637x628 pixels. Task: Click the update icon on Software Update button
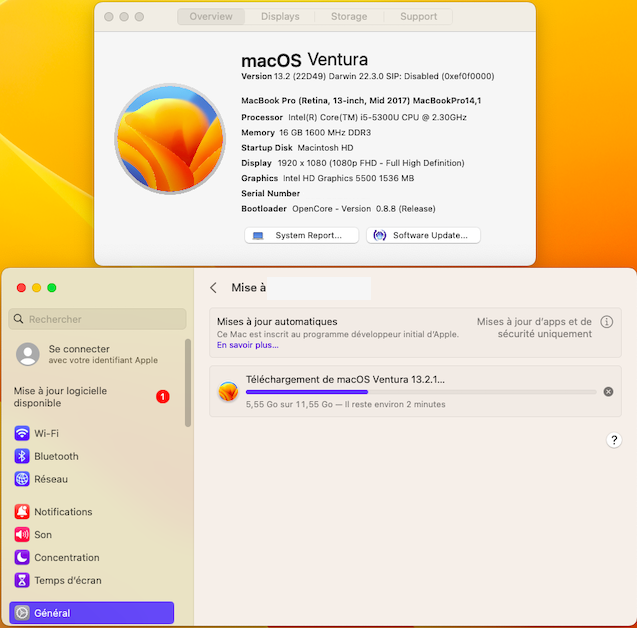(x=379, y=235)
